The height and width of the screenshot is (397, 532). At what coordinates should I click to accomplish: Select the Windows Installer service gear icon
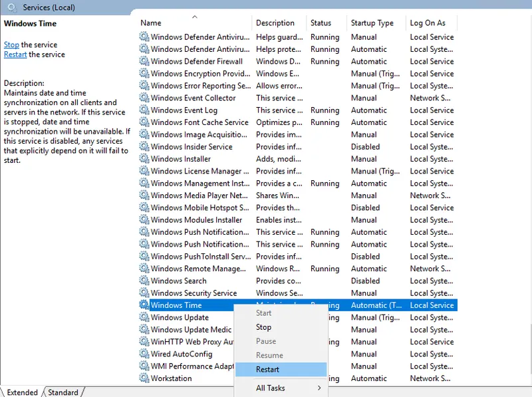pyautogui.click(x=144, y=159)
